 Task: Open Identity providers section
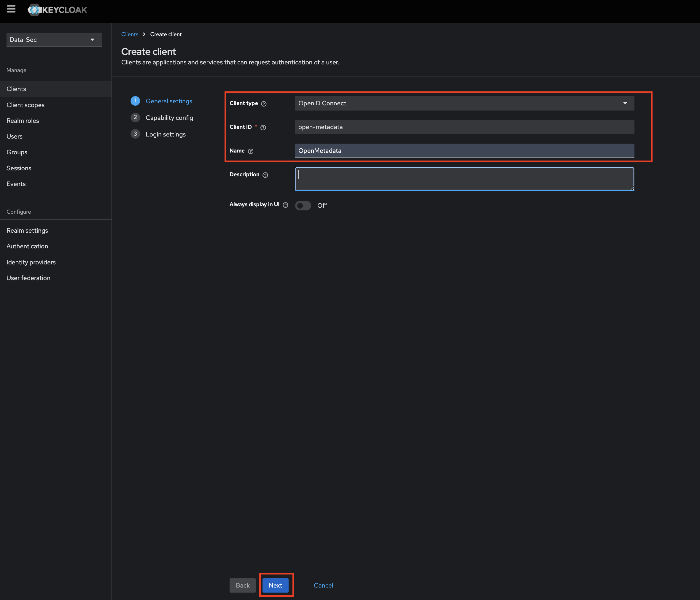click(31, 262)
